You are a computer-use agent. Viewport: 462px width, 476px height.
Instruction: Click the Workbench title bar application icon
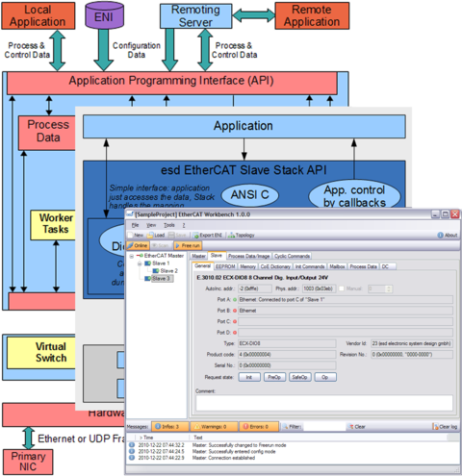tap(130, 214)
